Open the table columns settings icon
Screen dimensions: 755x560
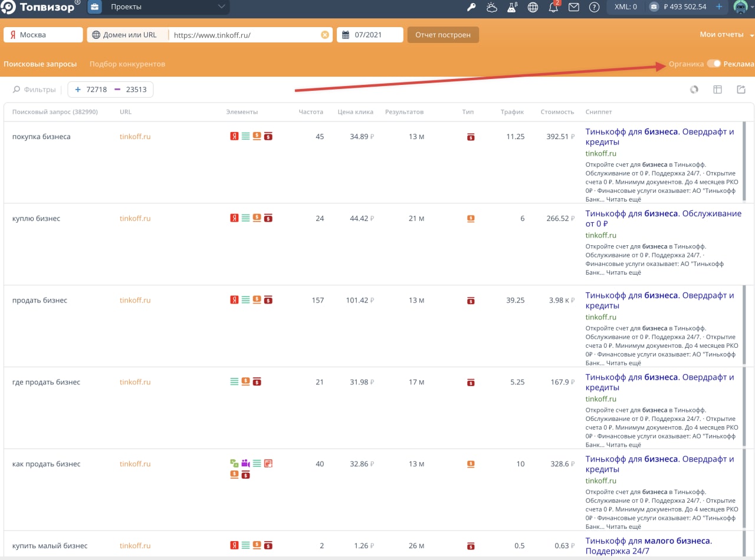pyautogui.click(x=718, y=90)
